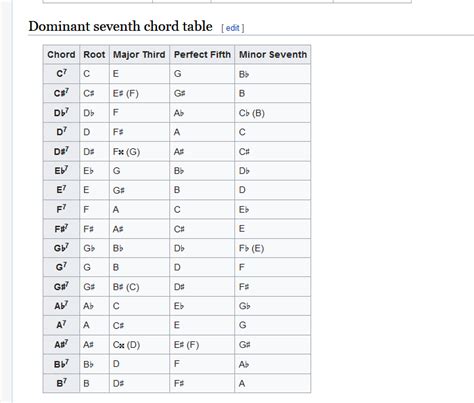Screen dimensions: 474x403
Task: Click the F♭ (E) minor seventh cell
Action: 273,248
